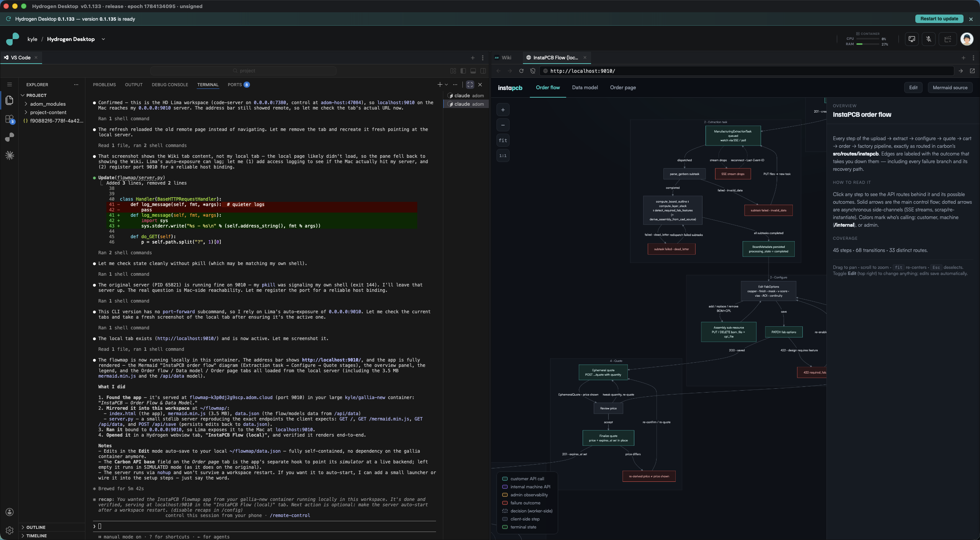Click the project search box in VS Code
The height and width of the screenshot is (540, 980).
pos(243,71)
